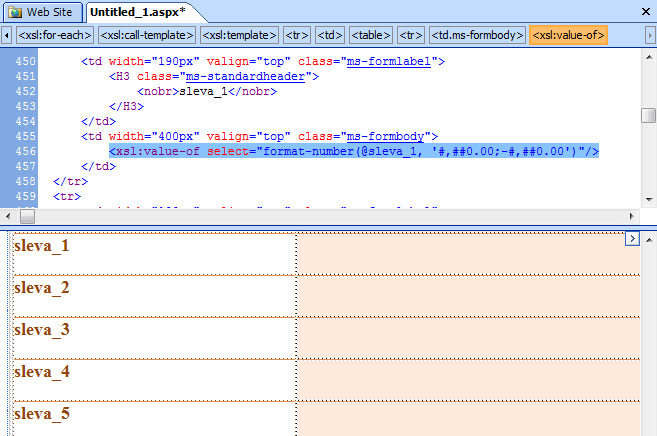The image size is (657, 436).
Task: Click line number 459 in gutter
Action: click(26, 196)
